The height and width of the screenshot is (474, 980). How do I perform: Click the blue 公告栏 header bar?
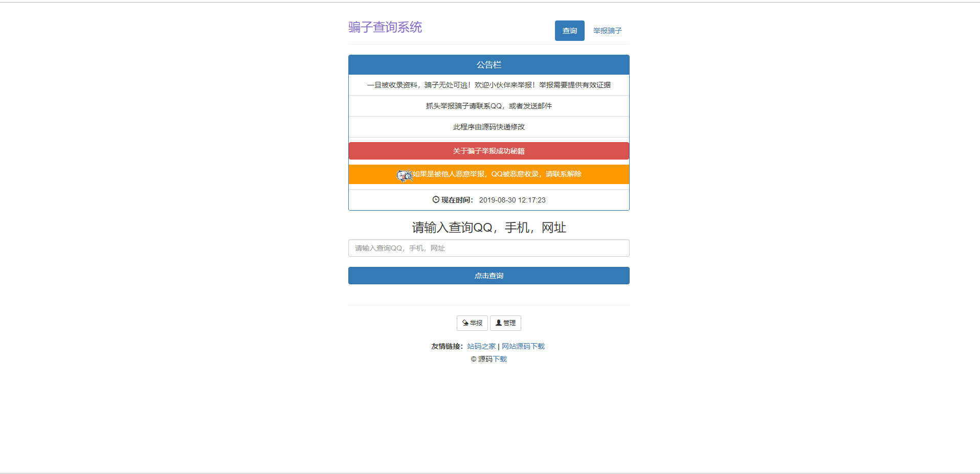pyautogui.click(x=488, y=64)
